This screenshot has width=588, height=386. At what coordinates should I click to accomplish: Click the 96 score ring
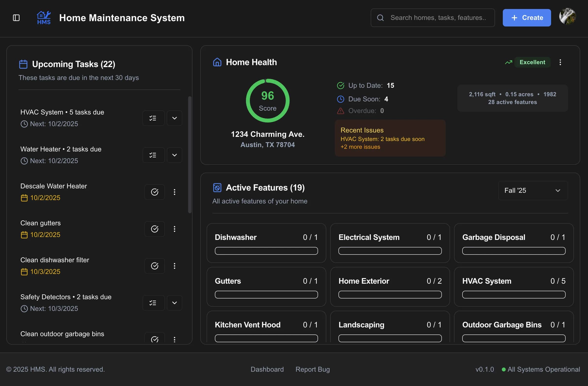click(x=268, y=101)
